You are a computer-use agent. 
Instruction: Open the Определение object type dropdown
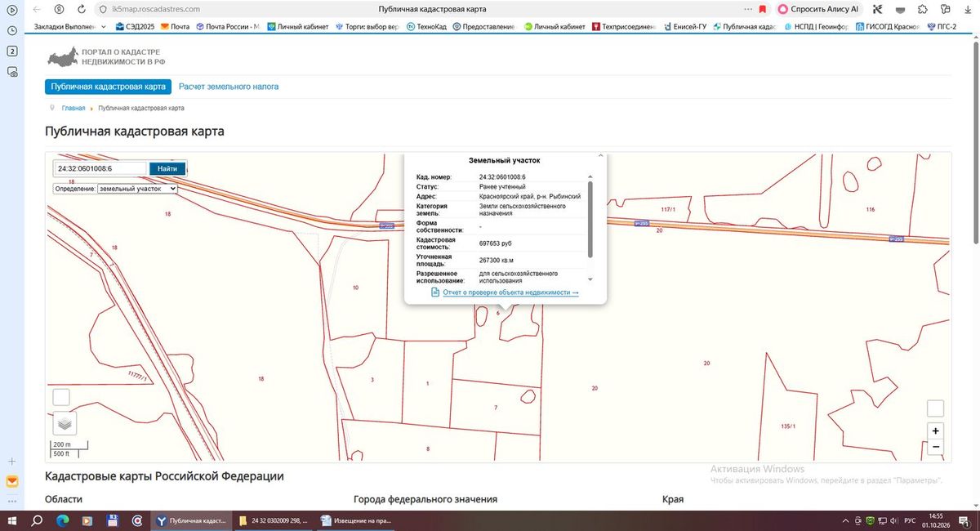click(x=137, y=189)
